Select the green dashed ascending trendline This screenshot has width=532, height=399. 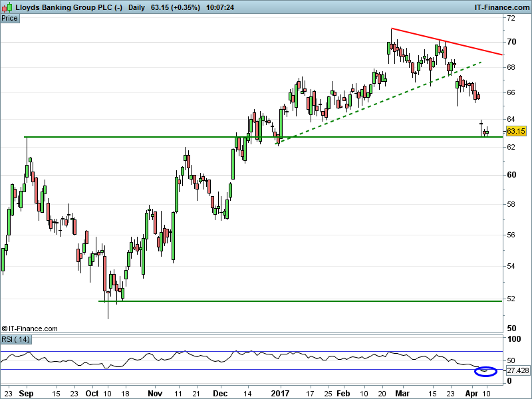click(378, 103)
